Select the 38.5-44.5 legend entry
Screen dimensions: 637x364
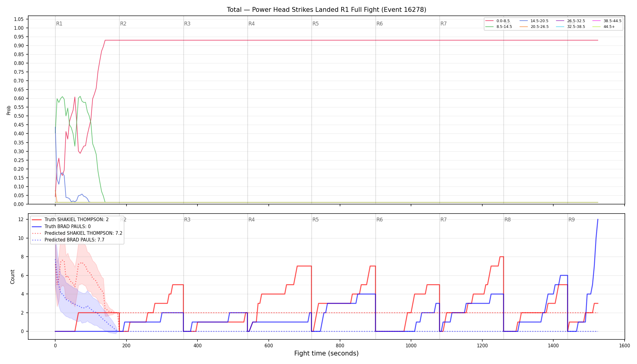click(607, 21)
